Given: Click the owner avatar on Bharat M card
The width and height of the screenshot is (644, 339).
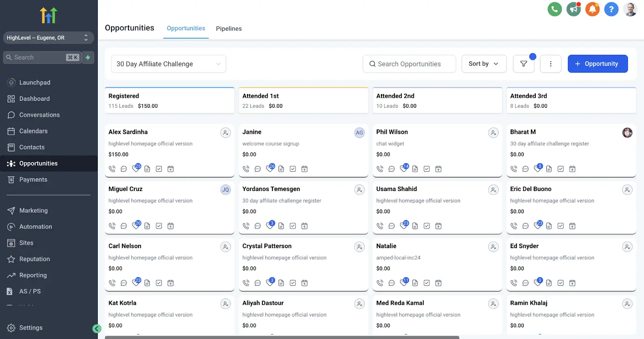Looking at the screenshot, I should (627, 133).
